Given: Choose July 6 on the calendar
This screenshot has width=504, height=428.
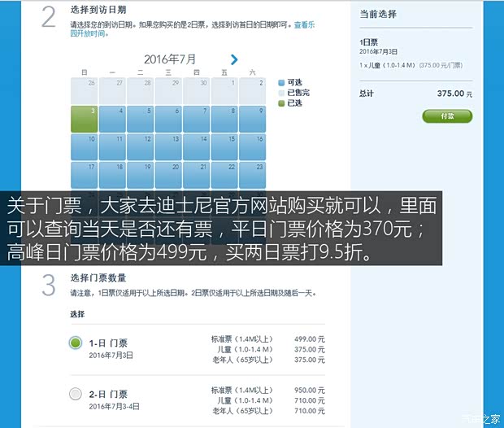Looking at the screenshot, I should (x=168, y=119).
